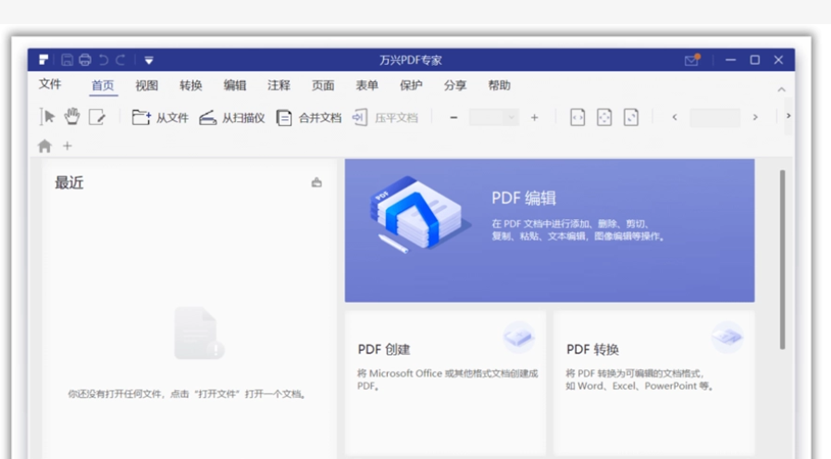The image size is (831, 459).
Task: Select the Hand pan tool
Action: pyautogui.click(x=72, y=117)
